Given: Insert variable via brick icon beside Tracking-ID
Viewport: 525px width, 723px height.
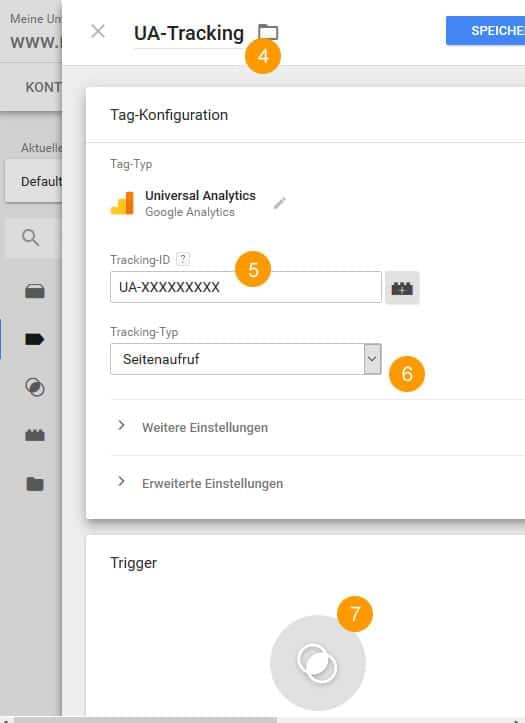Looking at the screenshot, I should tap(402, 288).
